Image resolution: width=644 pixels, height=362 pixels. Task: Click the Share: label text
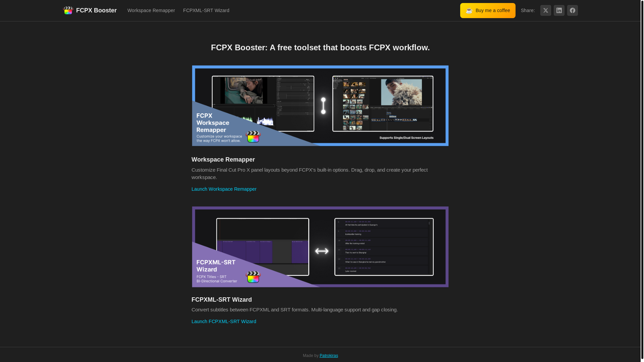pyautogui.click(x=528, y=10)
